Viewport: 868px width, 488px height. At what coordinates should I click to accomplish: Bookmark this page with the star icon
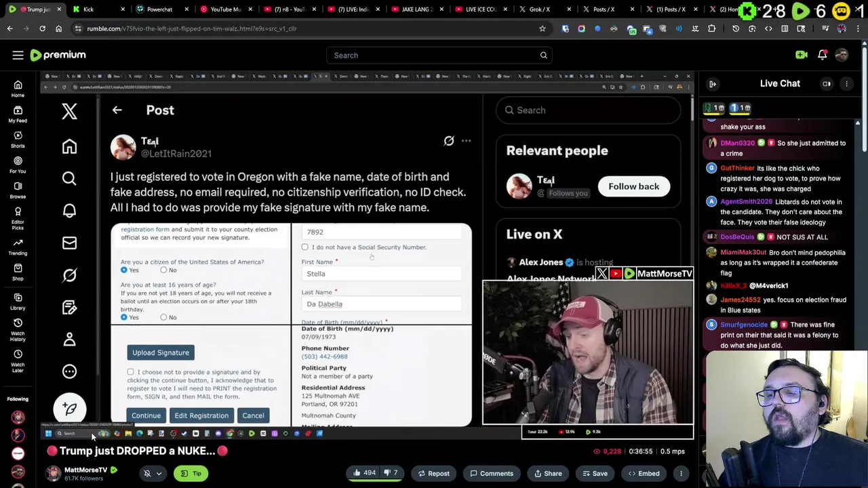542,28
